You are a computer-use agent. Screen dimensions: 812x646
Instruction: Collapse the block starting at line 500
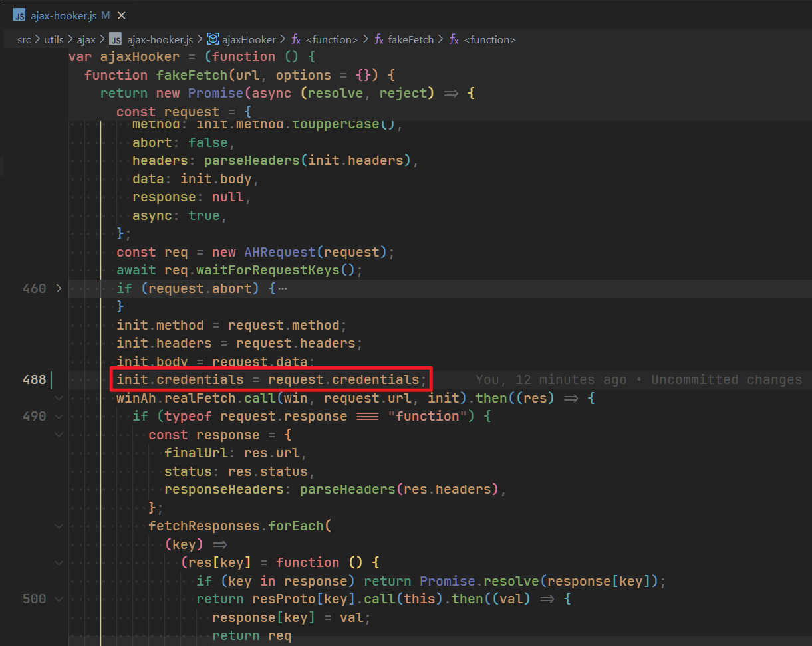[x=59, y=599]
